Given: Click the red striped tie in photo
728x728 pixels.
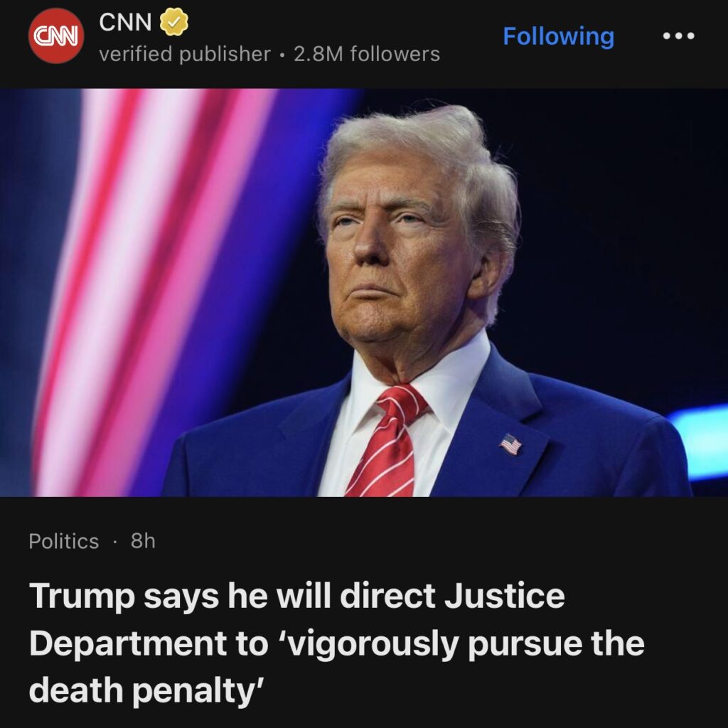Looking at the screenshot, I should [x=386, y=441].
